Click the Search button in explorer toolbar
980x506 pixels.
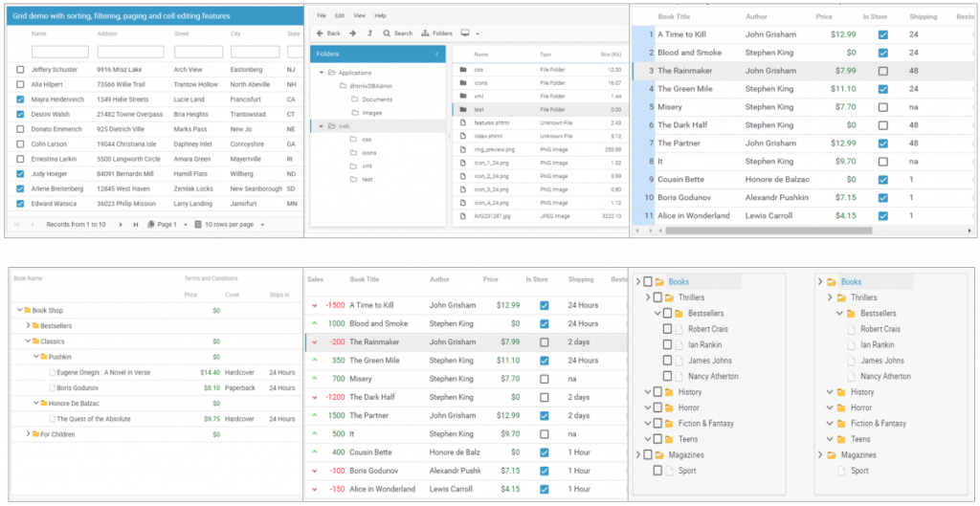pos(397,33)
